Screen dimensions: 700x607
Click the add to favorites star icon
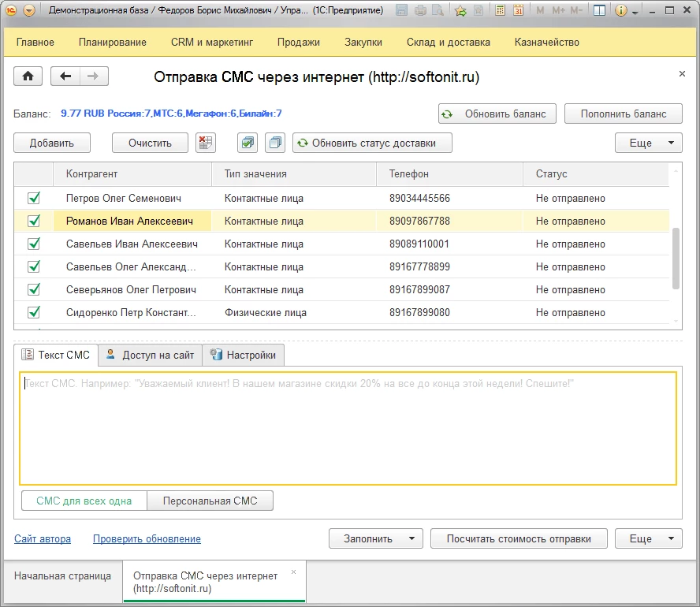460,11
